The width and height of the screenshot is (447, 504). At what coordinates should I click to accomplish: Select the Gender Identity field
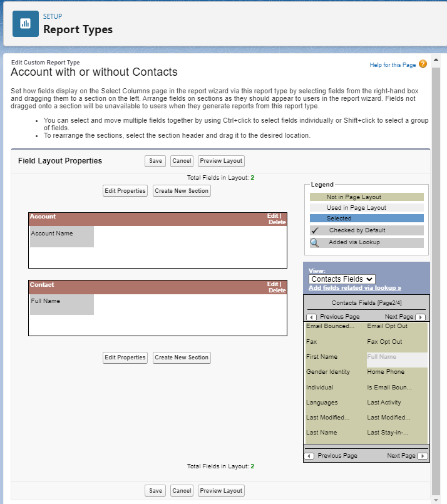pyautogui.click(x=336, y=375)
